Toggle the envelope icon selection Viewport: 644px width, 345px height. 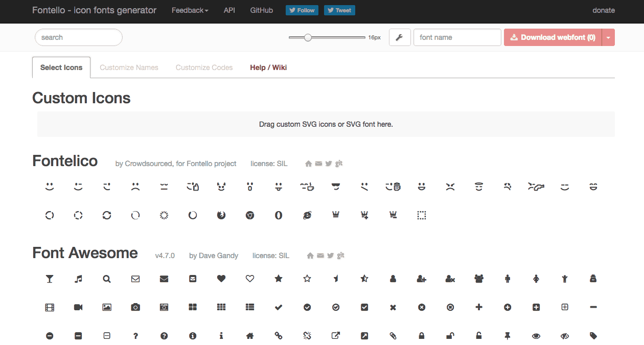135,279
